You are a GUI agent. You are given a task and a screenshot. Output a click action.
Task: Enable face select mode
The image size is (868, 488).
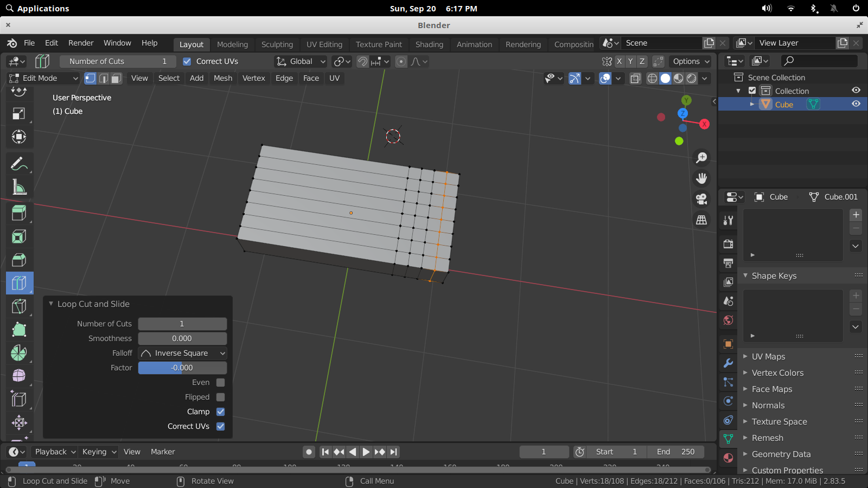click(116, 78)
